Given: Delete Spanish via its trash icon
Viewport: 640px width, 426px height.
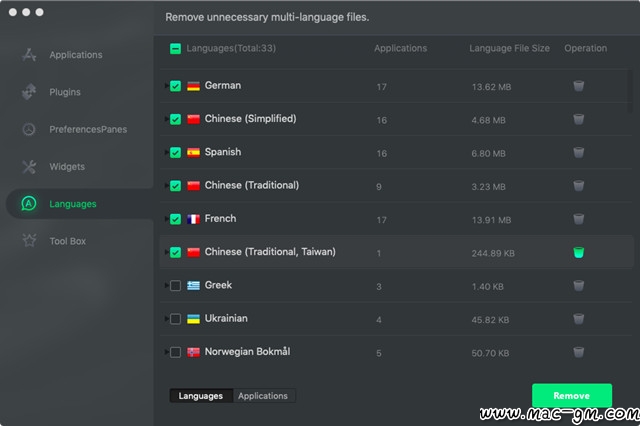Looking at the screenshot, I should [578, 153].
